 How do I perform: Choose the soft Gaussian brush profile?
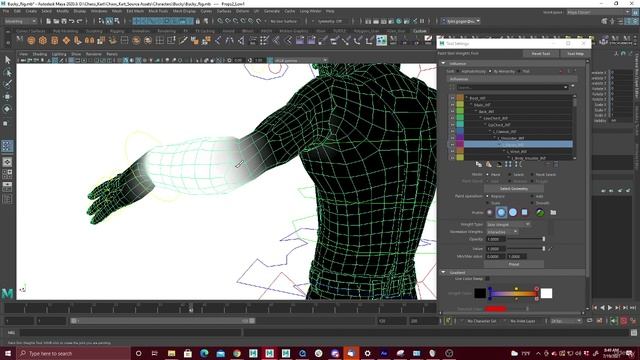pos(490,212)
